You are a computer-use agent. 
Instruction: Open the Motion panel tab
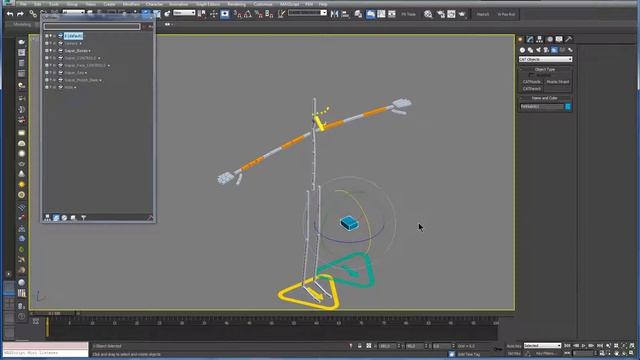pyautogui.click(x=549, y=39)
